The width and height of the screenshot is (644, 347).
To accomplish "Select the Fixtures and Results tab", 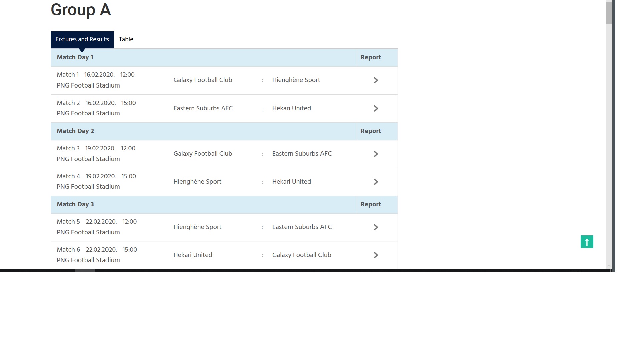I will 82,39.
